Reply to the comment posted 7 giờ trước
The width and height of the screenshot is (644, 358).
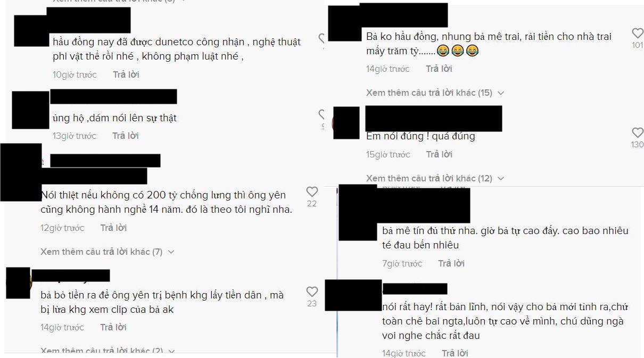click(451, 263)
